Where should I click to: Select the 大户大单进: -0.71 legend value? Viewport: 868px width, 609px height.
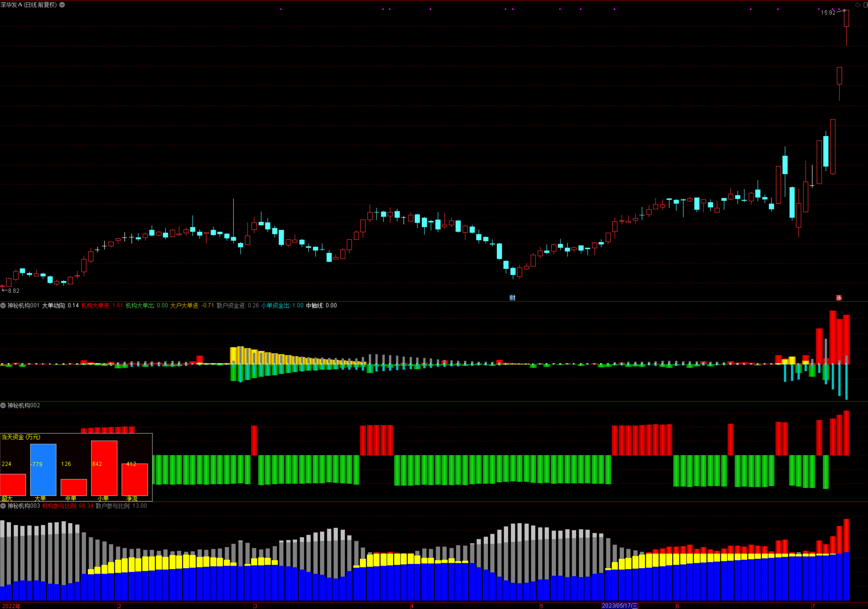pyautogui.click(x=192, y=305)
